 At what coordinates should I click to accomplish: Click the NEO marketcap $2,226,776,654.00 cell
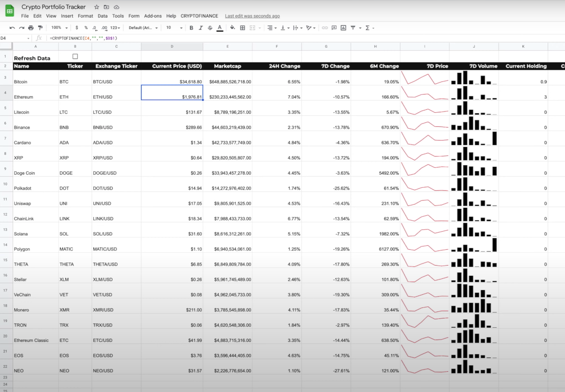(x=227, y=366)
